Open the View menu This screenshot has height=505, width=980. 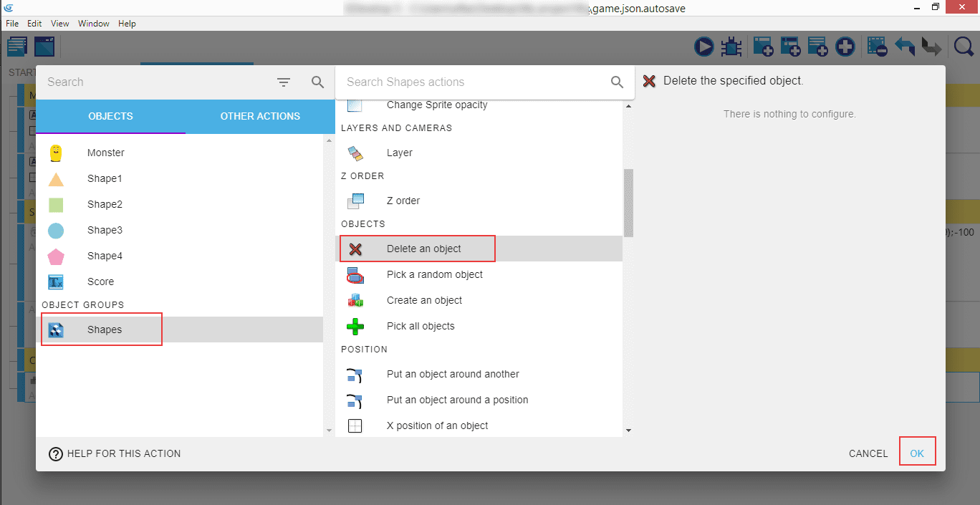click(60, 24)
